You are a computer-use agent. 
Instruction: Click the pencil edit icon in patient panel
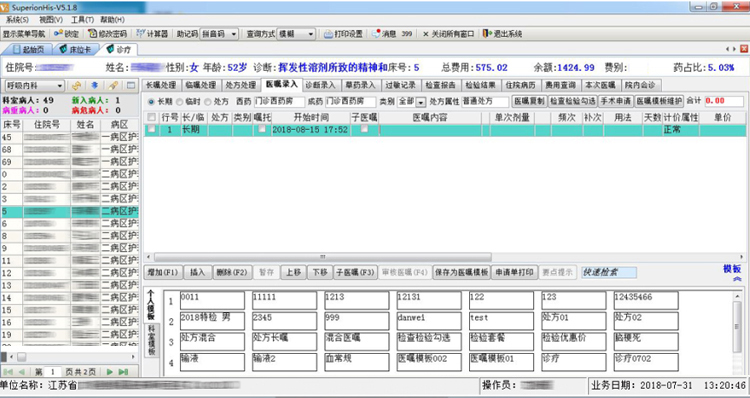pyautogui.click(x=113, y=86)
